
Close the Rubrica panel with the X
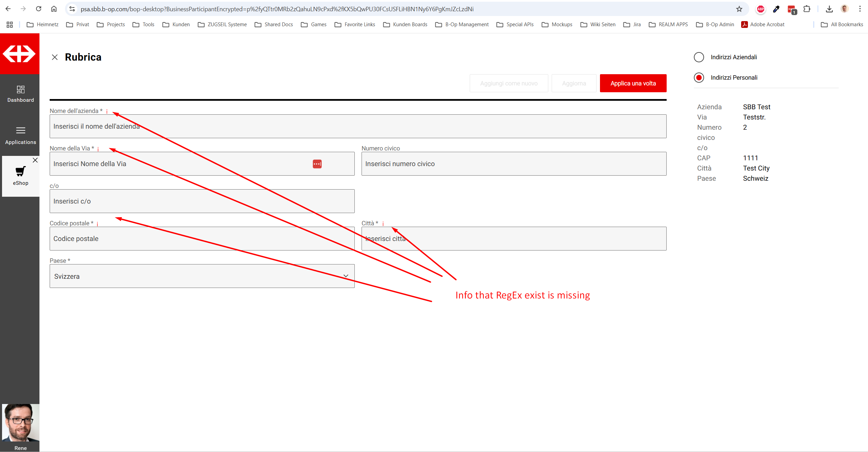tap(55, 57)
